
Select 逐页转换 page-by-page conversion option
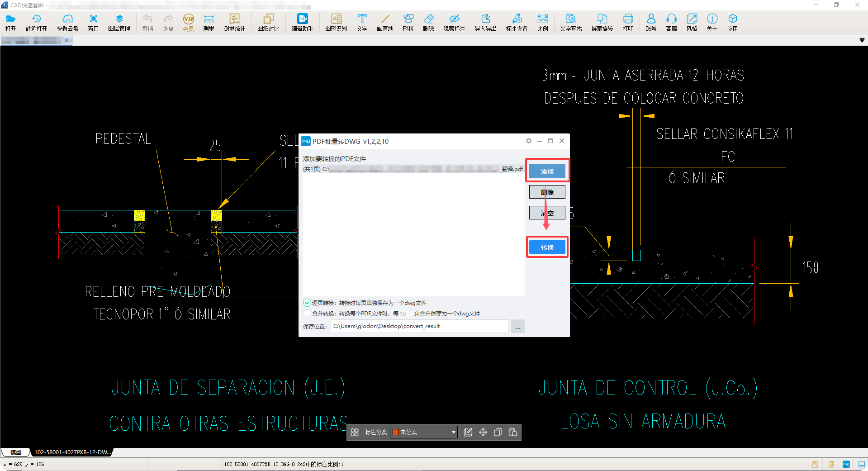pos(307,303)
